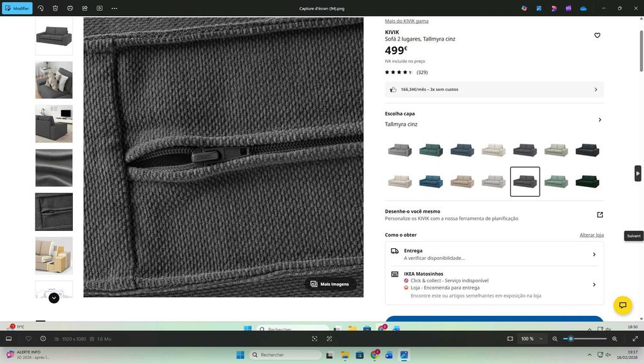This screenshot has height=363, width=644.
Task: Zoom in with the plus magnifier
Action: [x=614, y=338]
